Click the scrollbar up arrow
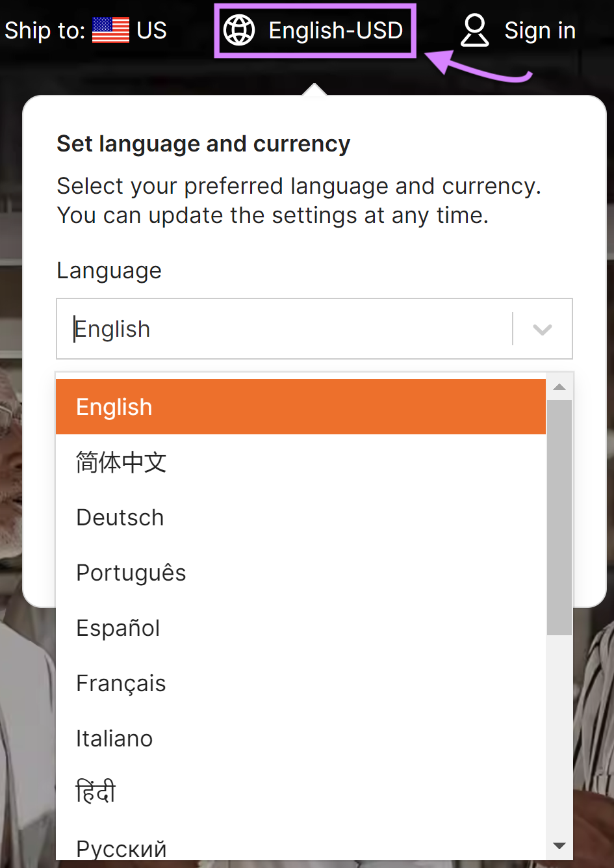Viewport: 614px width, 868px height. pos(559,387)
